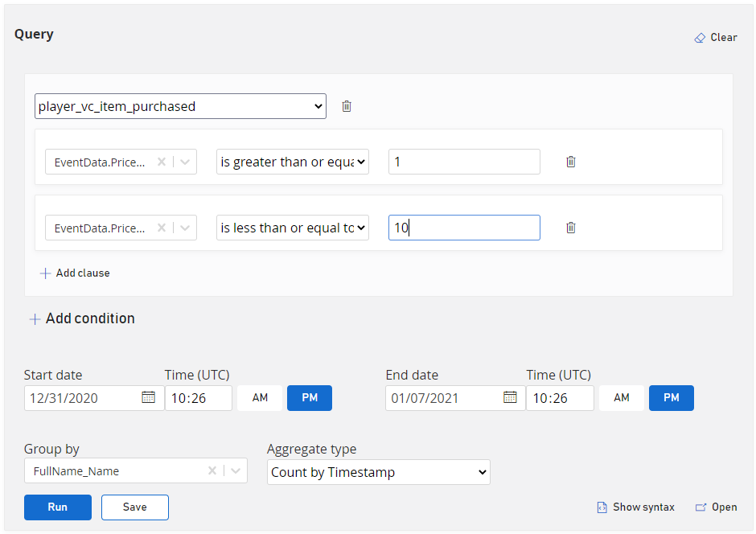
Task: Click the value field containing 1
Action: [x=464, y=162]
